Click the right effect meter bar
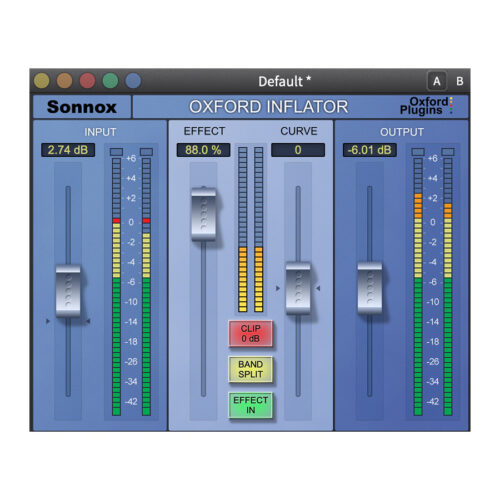Viewport: 500px width, 500px height. click(x=259, y=229)
